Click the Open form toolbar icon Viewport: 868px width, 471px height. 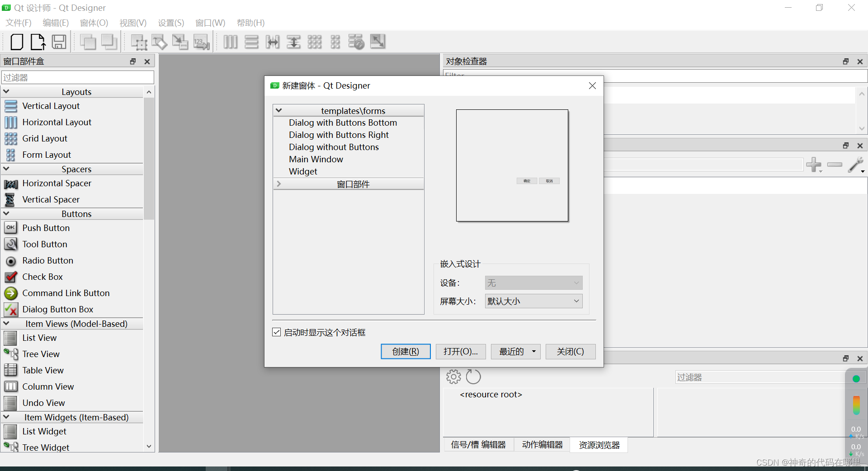click(x=38, y=42)
